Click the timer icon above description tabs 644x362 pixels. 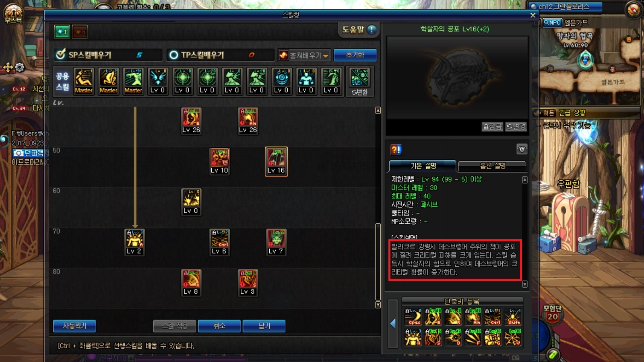(522, 149)
